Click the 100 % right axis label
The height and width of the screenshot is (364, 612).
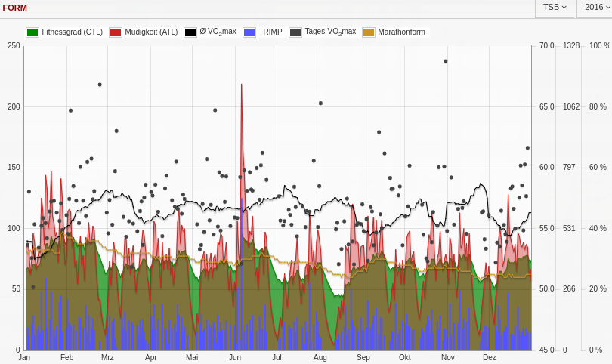click(600, 46)
